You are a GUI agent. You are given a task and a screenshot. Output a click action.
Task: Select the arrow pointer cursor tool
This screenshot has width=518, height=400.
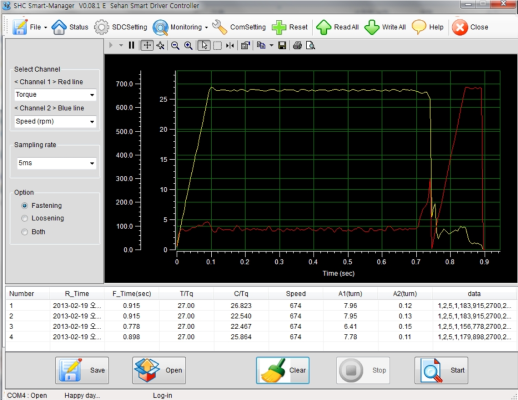tap(204, 45)
